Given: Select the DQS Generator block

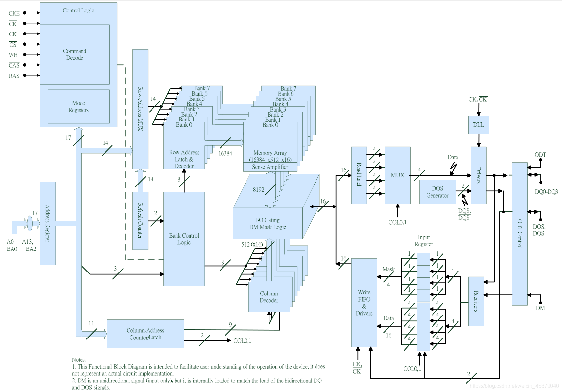Looking at the screenshot, I should [x=437, y=192].
